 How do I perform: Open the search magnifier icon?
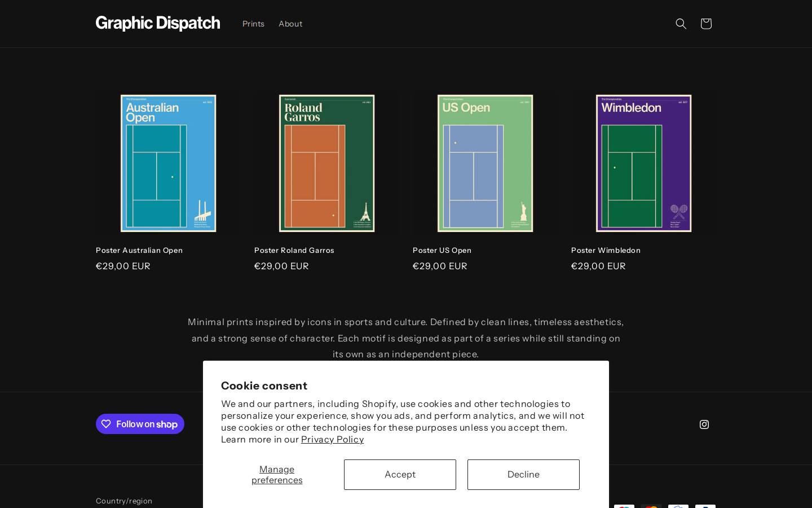[681, 24]
